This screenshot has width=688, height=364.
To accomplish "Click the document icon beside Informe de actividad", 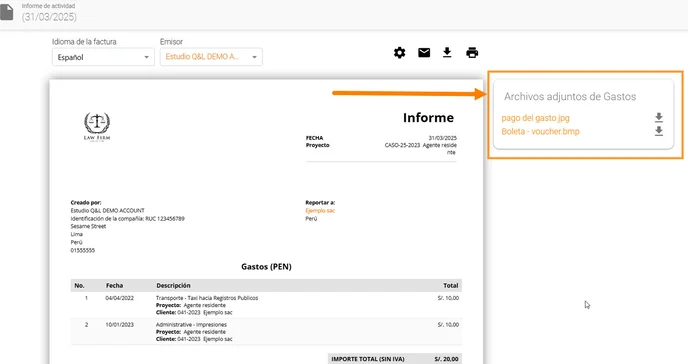I will click(x=6, y=12).
